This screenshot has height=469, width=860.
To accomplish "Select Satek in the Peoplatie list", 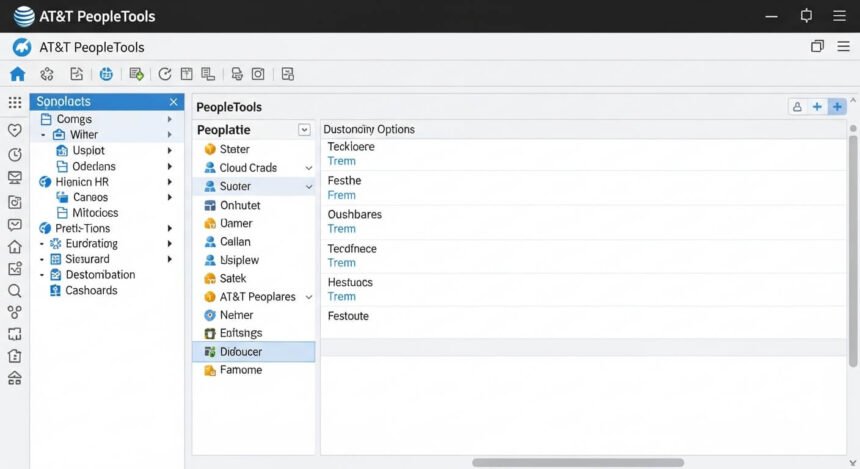I will [253, 279].
